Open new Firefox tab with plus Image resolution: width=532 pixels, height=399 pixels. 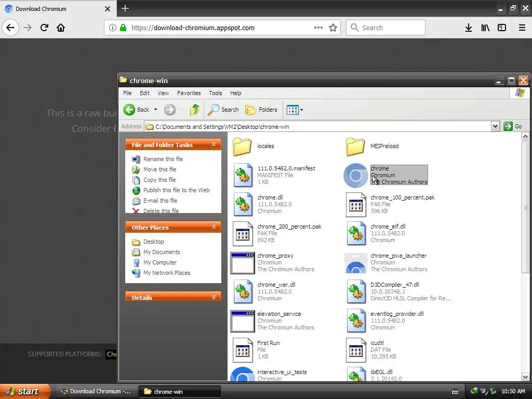tap(125, 8)
